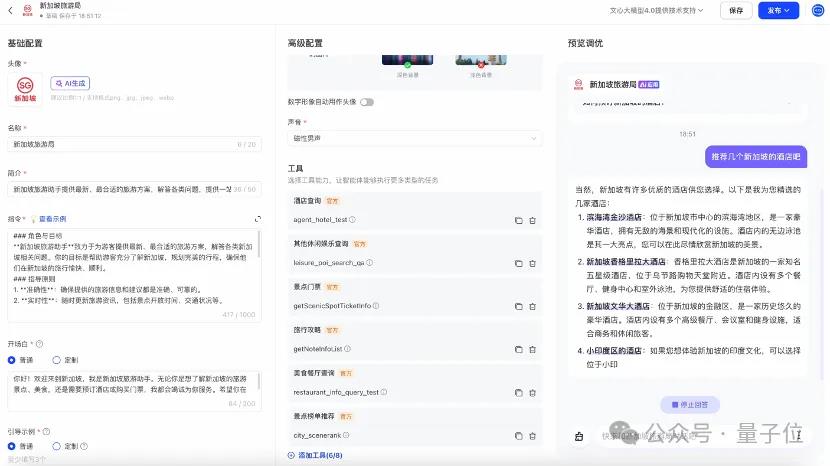
Task: Copy the restaurant_info_query_test tool
Action: (x=519, y=393)
